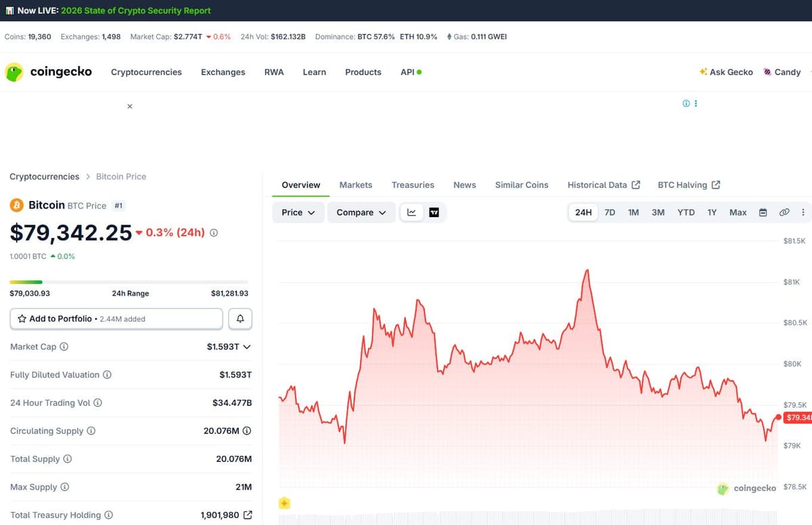Open the Price dropdown
Screen dimensions: 812x525
[298, 212]
